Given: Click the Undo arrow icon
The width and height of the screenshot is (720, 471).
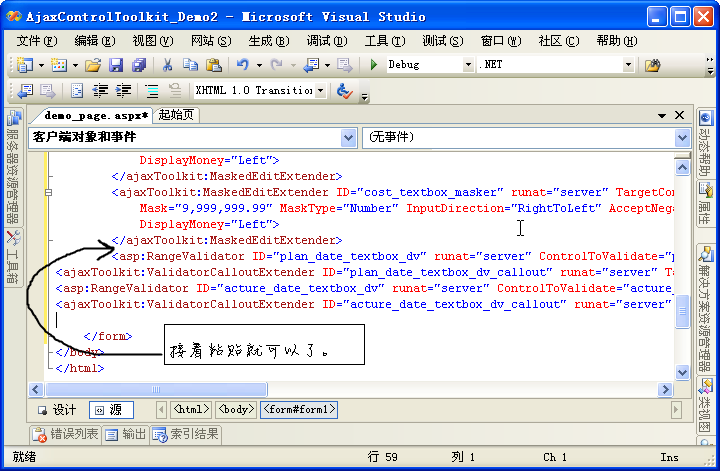Looking at the screenshot, I should click(x=243, y=65).
